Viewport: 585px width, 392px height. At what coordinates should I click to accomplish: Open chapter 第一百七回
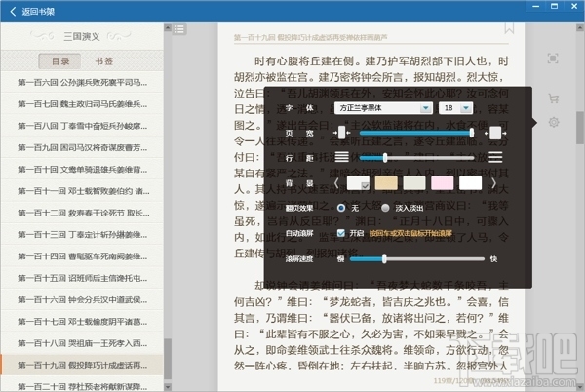click(x=82, y=103)
